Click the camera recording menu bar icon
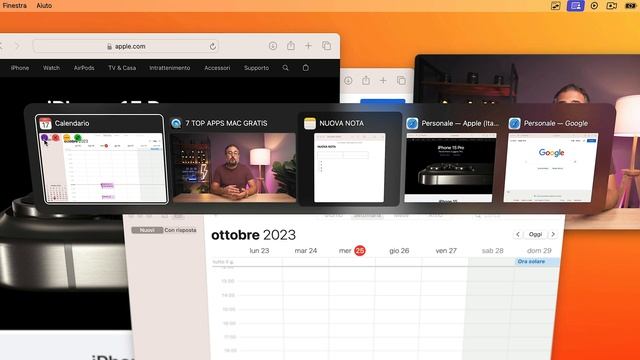Screen dimensions: 640x360 tap(611, 6)
